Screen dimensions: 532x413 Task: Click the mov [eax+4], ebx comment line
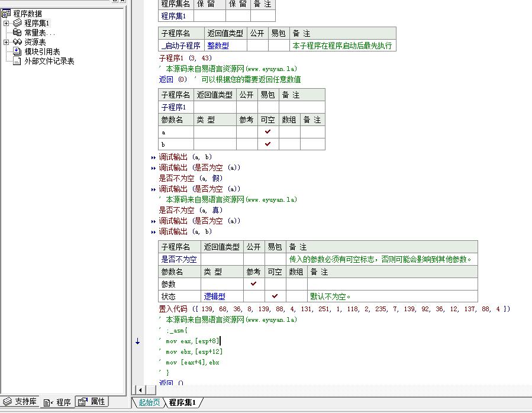point(189,362)
